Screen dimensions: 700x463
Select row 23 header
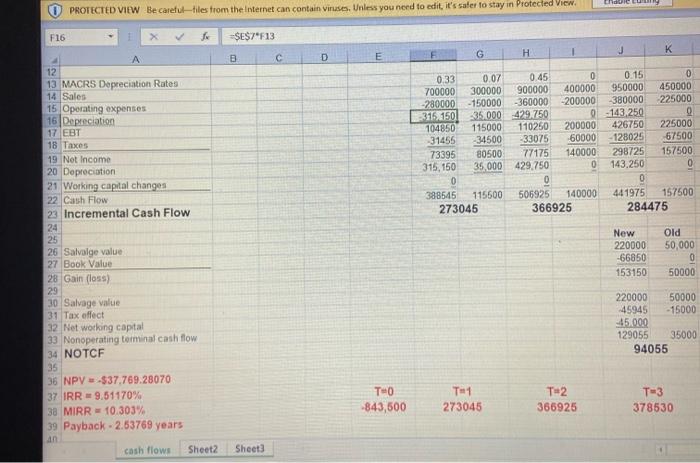(52, 214)
